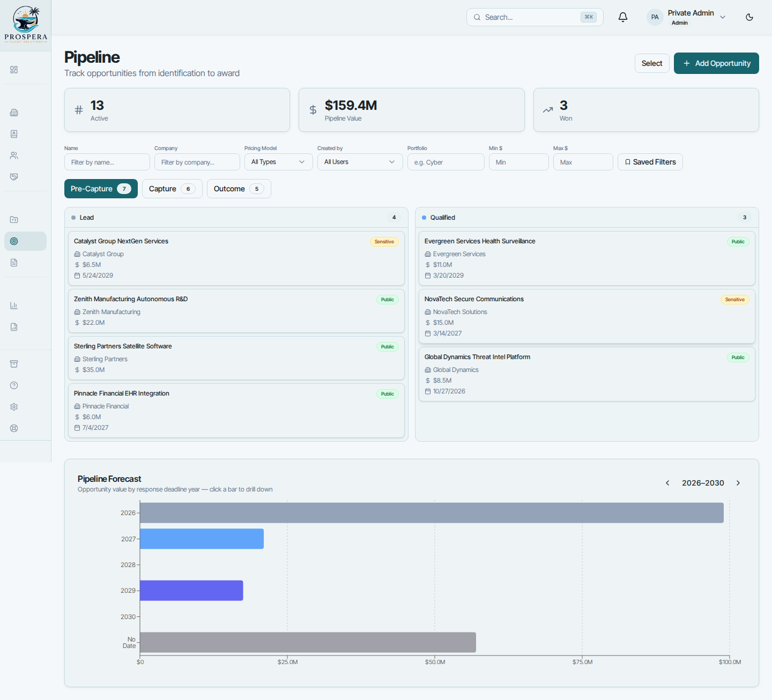Open the companies building icon in sidebar
This screenshot has height=700, width=772.
14,113
